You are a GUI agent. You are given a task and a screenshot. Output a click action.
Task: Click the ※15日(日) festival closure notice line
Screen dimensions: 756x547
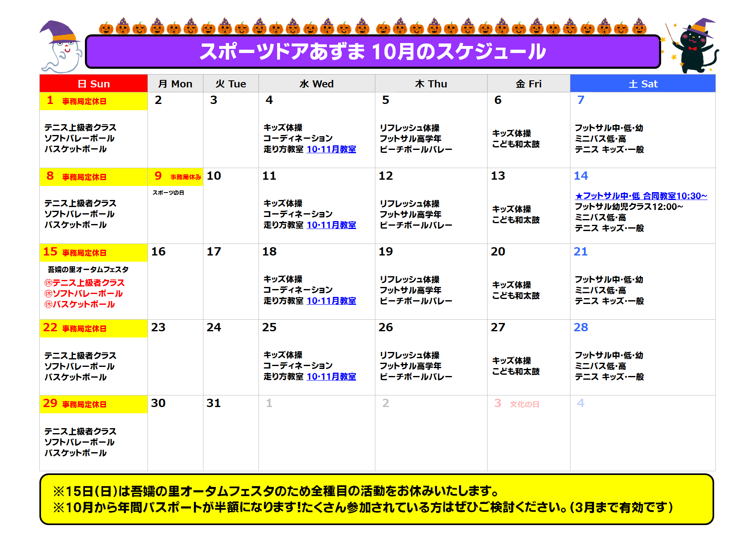276,491
